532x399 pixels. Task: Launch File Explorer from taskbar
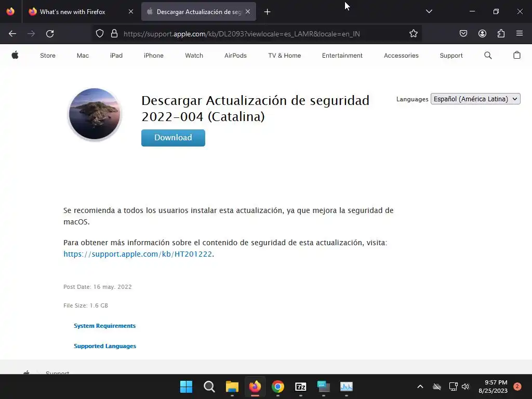(232, 387)
